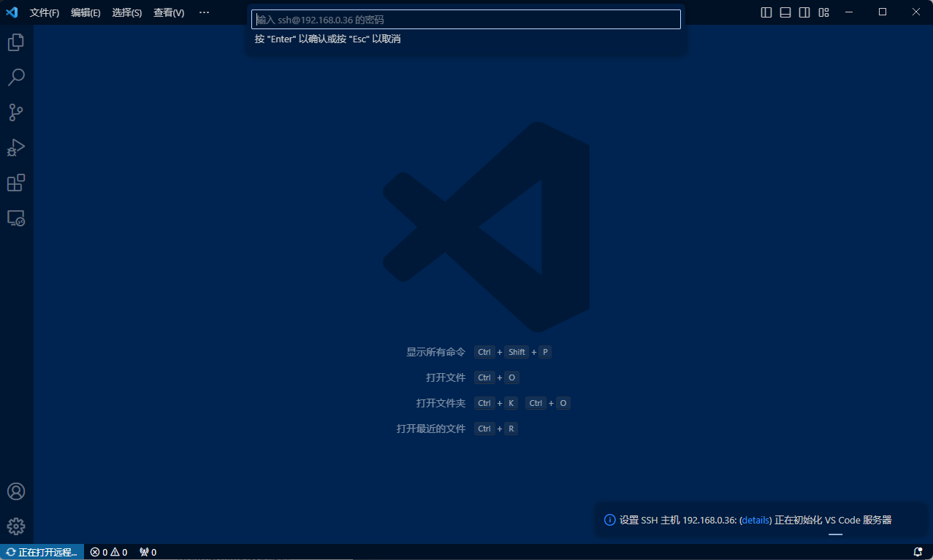Open the 查看(V) menu
This screenshot has width=933, height=560.
(169, 12)
